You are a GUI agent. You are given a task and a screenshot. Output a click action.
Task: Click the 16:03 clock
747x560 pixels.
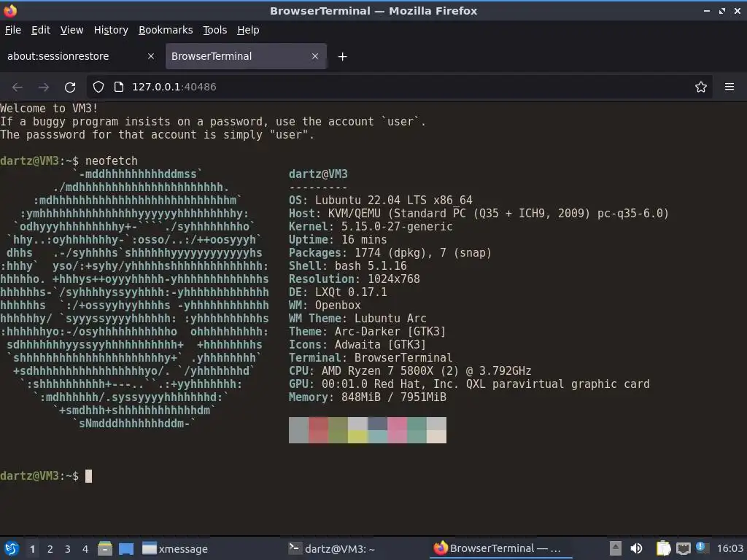click(729, 548)
